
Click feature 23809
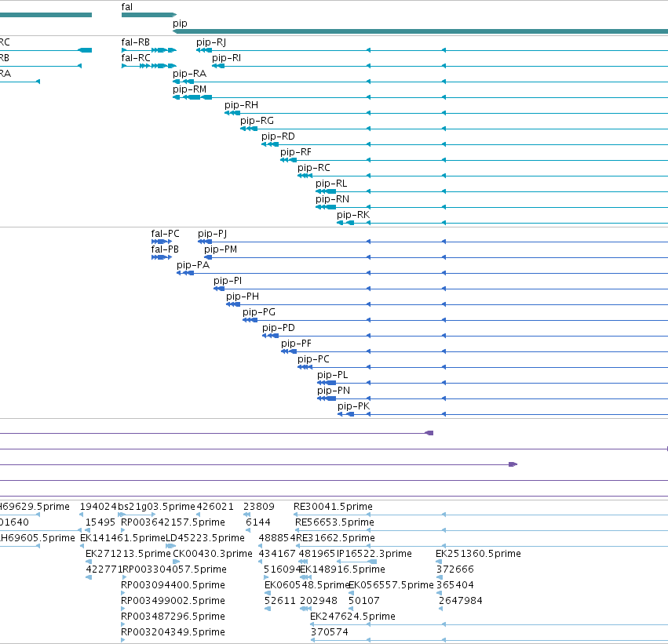tap(259, 507)
